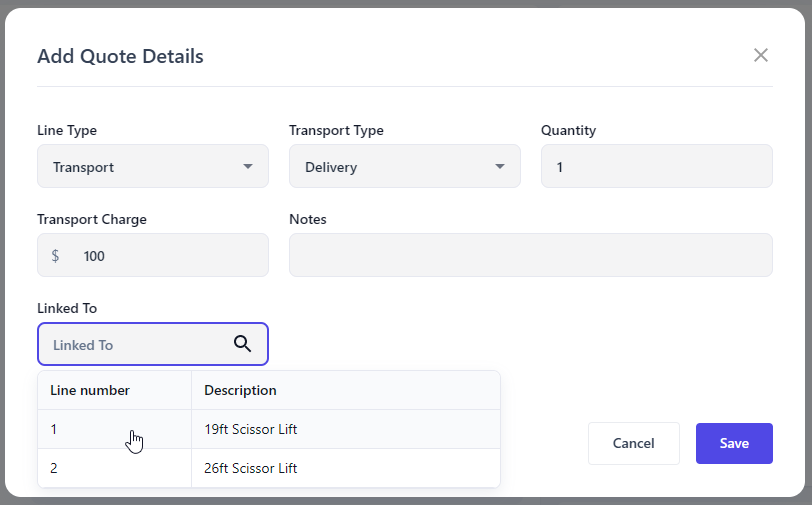Viewport: 812px width, 505px height.
Task: Click the Transport Charge amount showing 100
Action: point(95,256)
